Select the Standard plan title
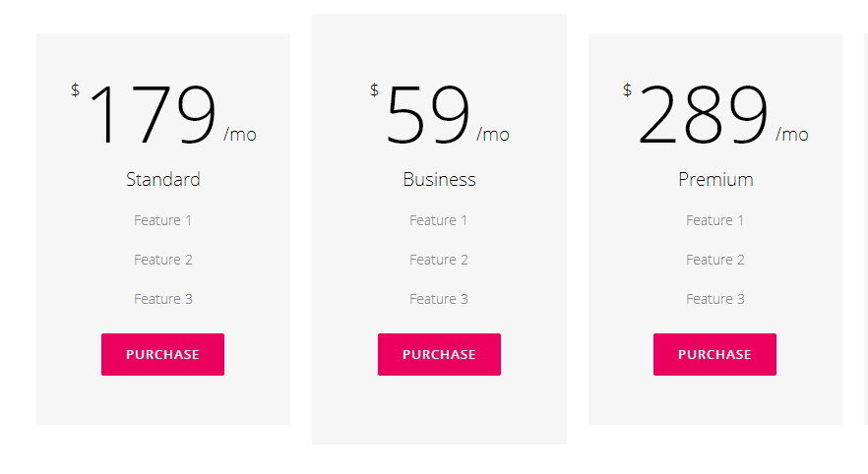The width and height of the screenshot is (868, 474). click(x=163, y=180)
